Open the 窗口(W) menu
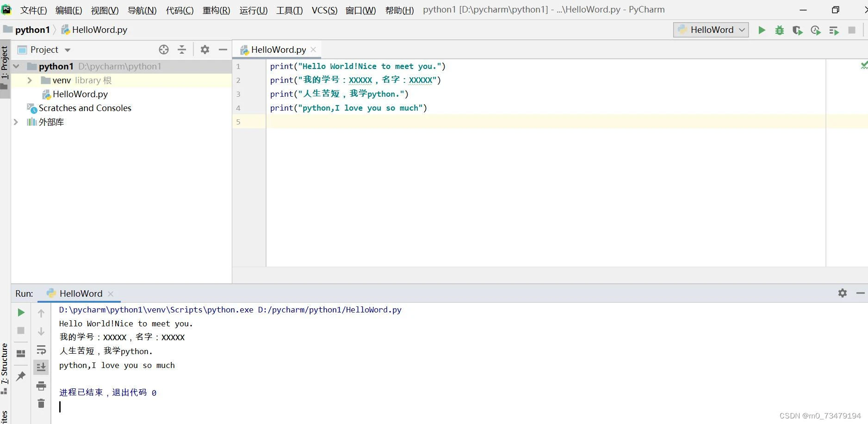The width and height of the screenshot is (868, 424). coord(361,10)
